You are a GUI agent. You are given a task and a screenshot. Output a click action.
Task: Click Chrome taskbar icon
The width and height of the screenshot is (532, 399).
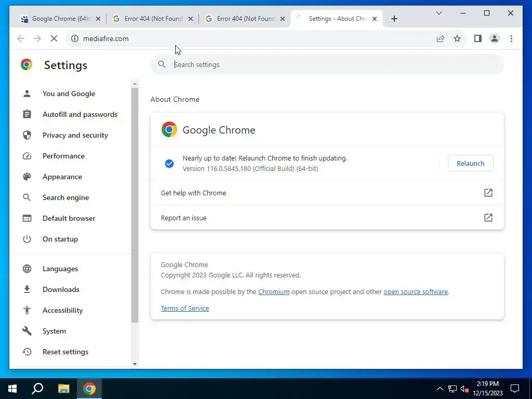[x=89, y=389]
